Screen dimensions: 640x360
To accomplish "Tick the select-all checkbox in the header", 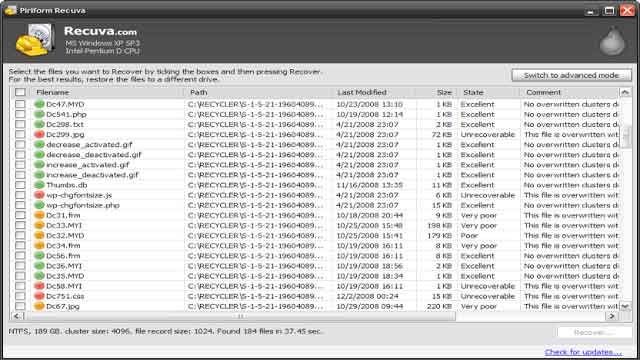I will 20,92.
